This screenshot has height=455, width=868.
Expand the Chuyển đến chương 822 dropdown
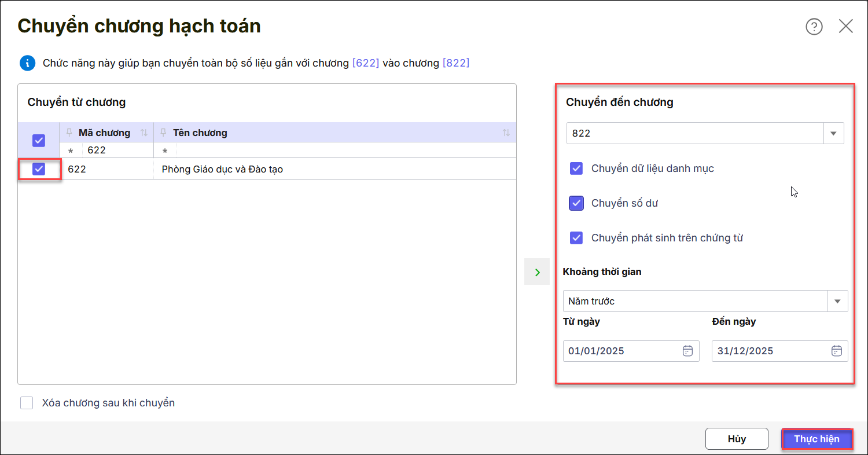[x=833, y=133]
